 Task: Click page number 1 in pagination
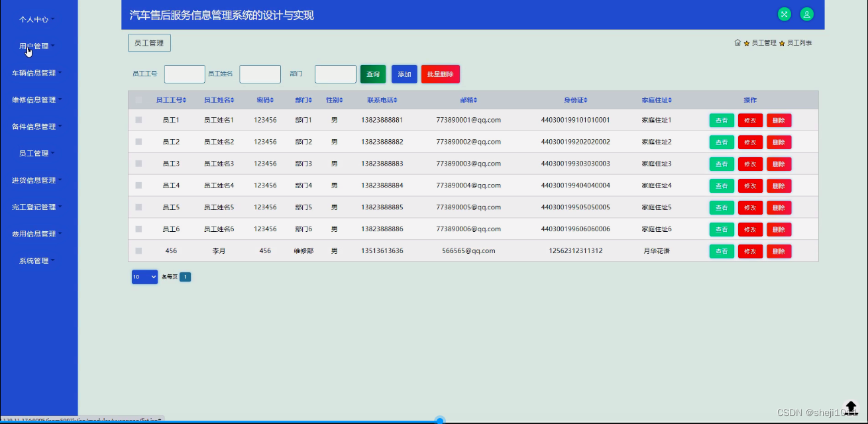pos(184,276)
